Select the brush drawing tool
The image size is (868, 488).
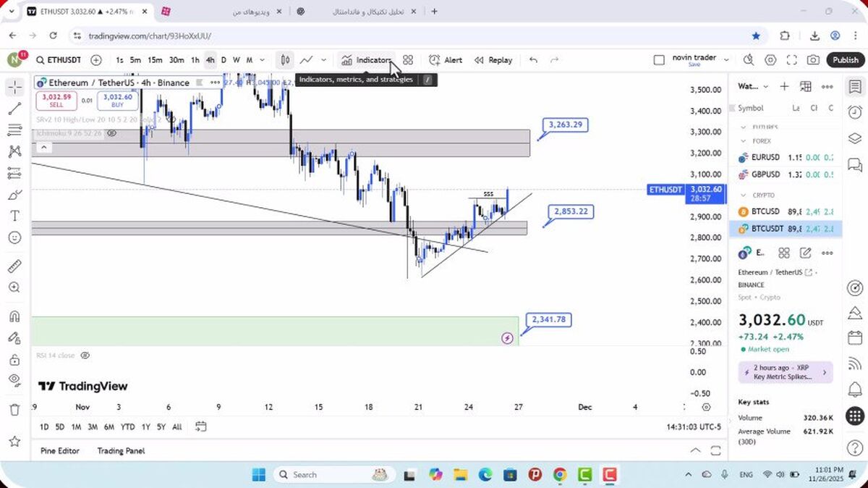14,195
